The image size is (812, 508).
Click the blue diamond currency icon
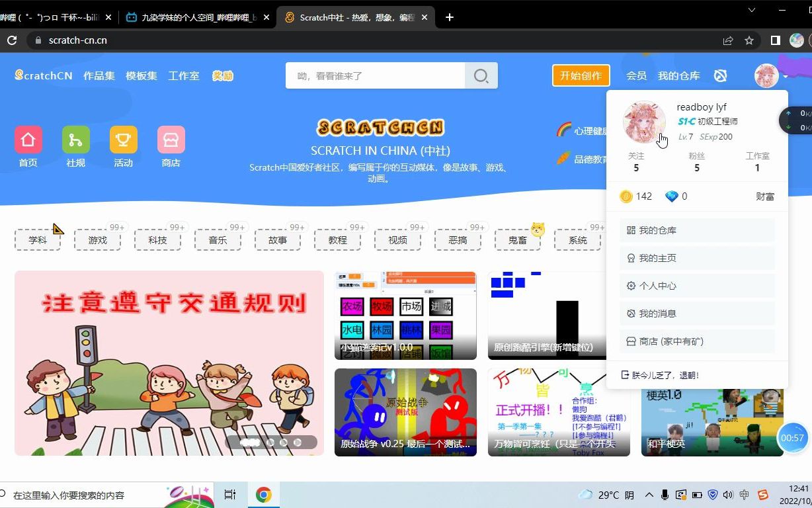pos(672,196)
